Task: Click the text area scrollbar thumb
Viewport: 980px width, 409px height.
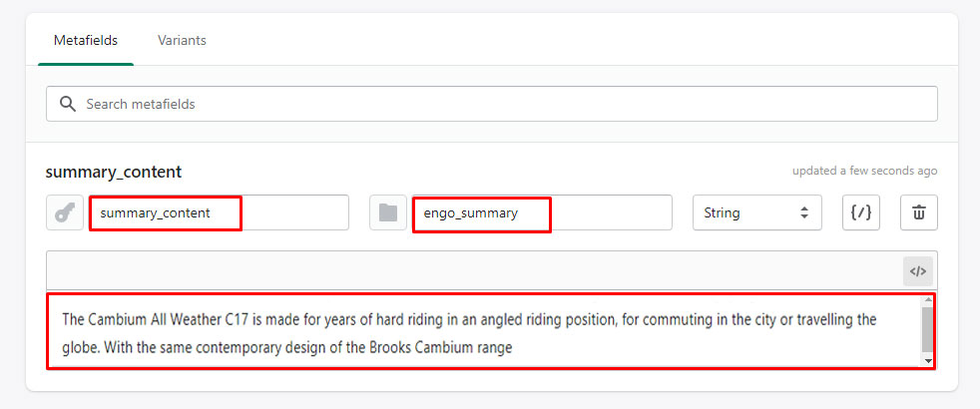Action: pyautogui.click(x=927, y=330)
